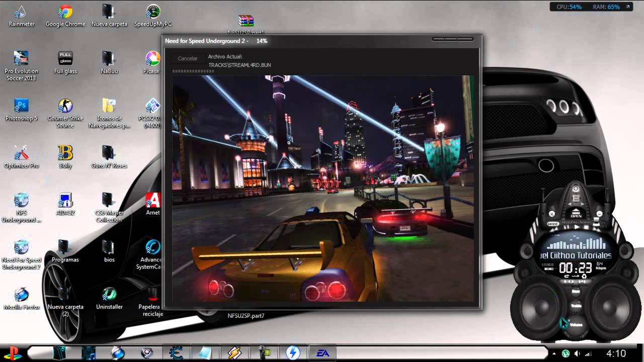
Task: Click the power button atop the music player
Action: (576, 189)
